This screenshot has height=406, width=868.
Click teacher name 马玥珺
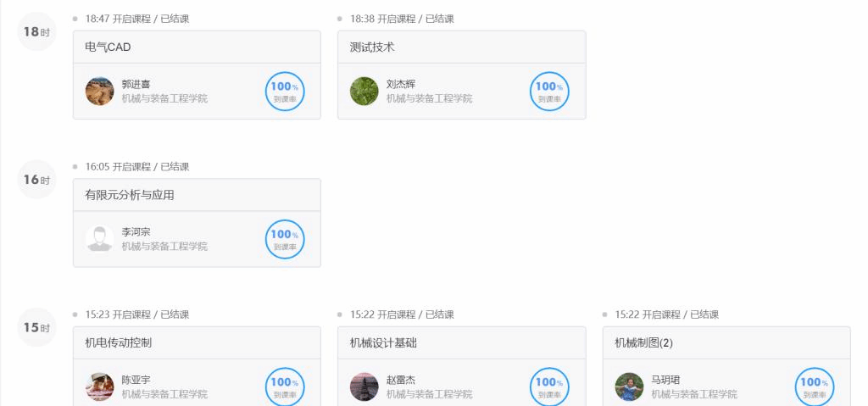click(665, 380)
